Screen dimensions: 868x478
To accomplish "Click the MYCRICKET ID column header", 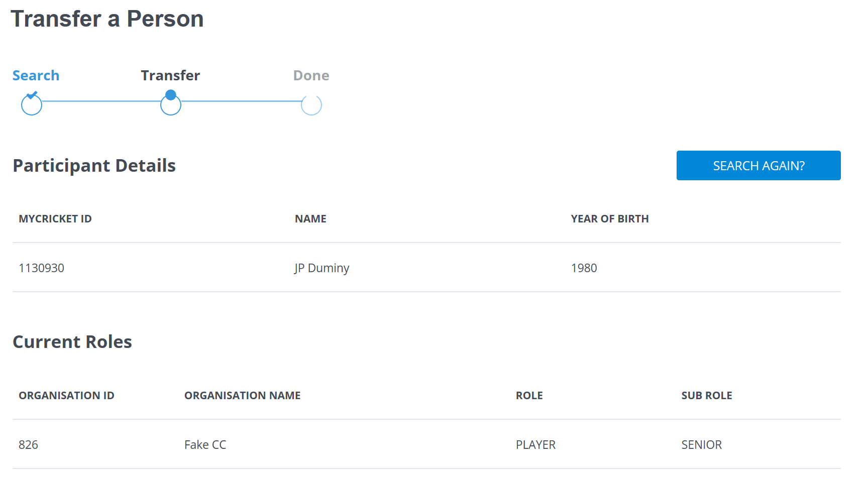I will click(55, 219).
